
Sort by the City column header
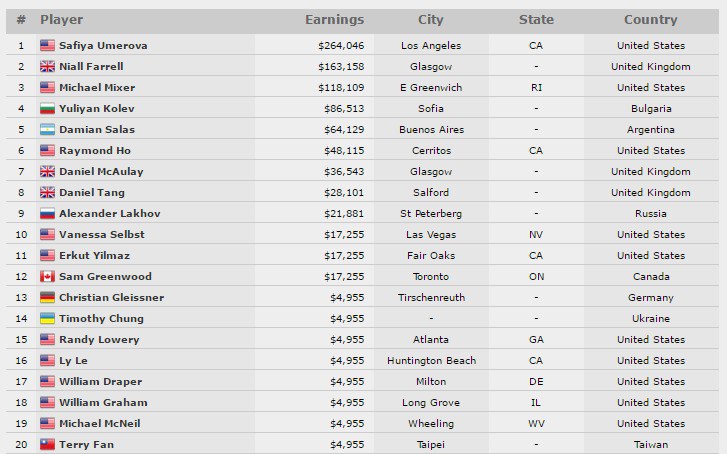click(431, 20)
